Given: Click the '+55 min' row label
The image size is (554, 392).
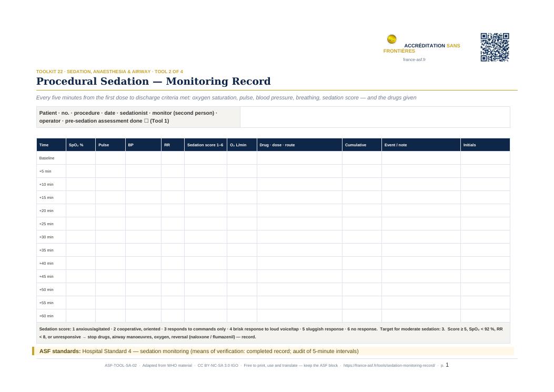Looking at the screenshot, I should point(46,303).
